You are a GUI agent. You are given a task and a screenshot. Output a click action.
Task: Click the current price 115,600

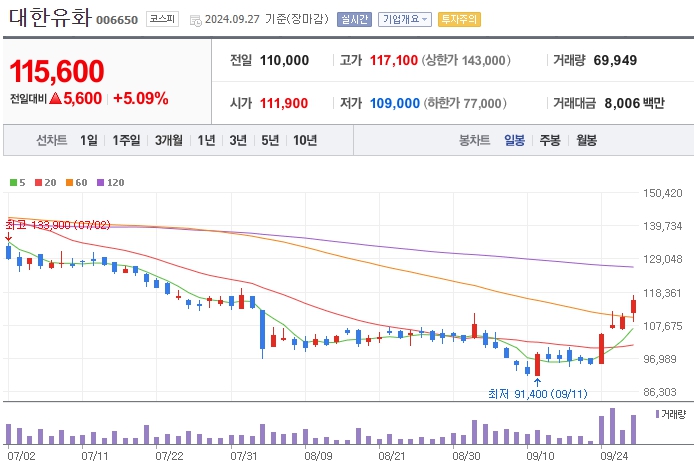[57, 71]
